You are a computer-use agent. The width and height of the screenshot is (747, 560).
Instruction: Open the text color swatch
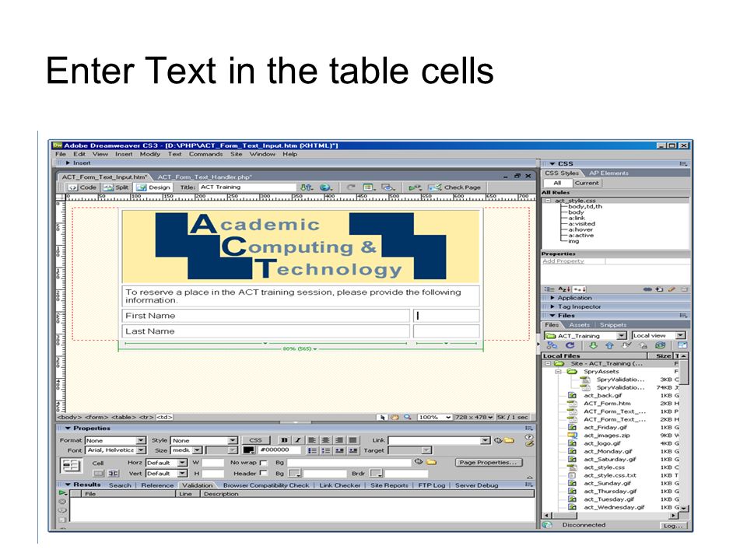(249, 450)
